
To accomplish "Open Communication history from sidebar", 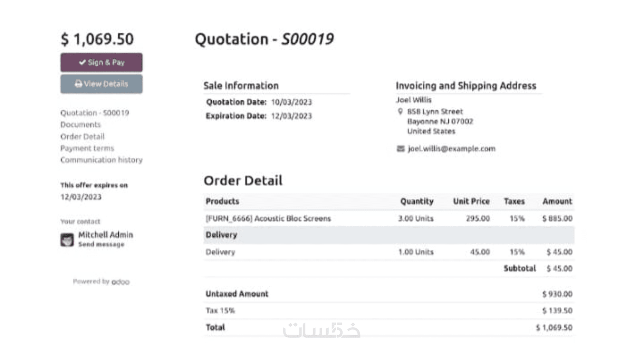I will (x=101, y=160).
